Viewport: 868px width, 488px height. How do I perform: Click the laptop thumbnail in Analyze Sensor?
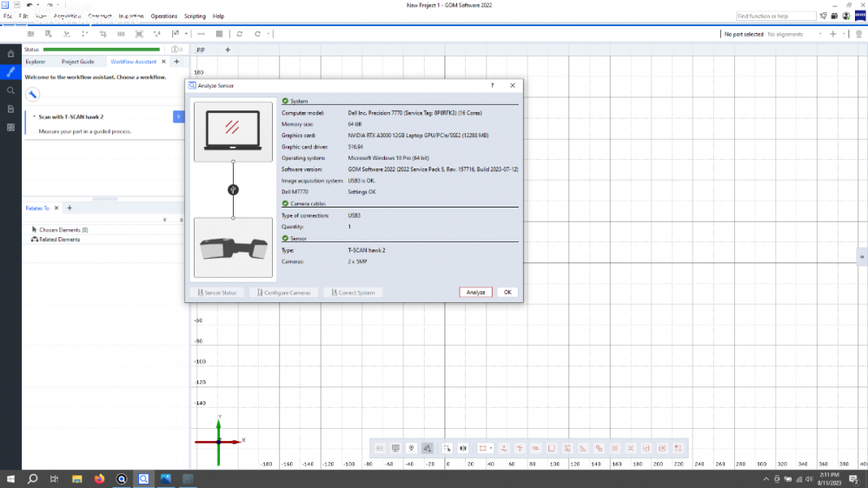click(x=233, y=132)
